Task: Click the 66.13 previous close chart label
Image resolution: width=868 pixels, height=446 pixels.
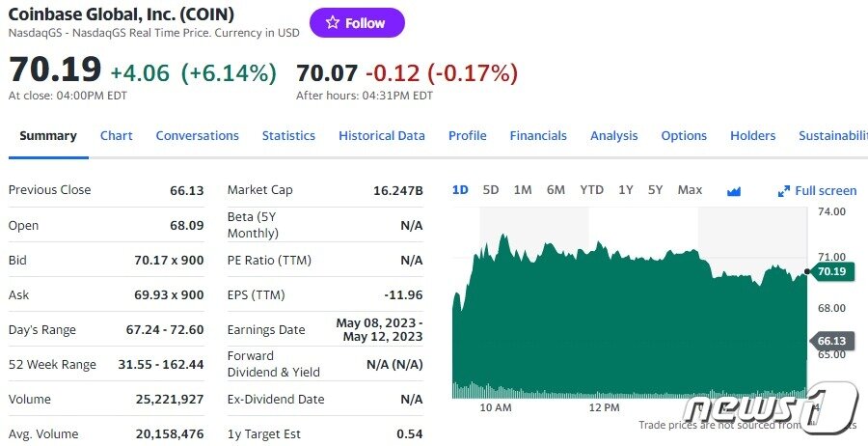Action: [831, 341]
